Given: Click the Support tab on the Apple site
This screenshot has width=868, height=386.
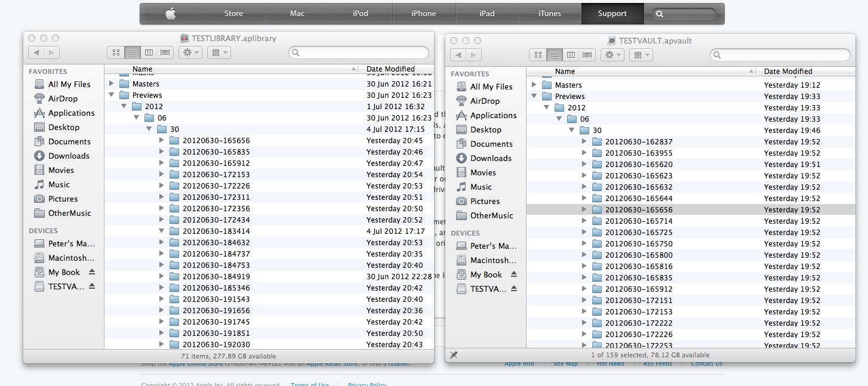Looking at the screenshot, I should tap(612, 14).
